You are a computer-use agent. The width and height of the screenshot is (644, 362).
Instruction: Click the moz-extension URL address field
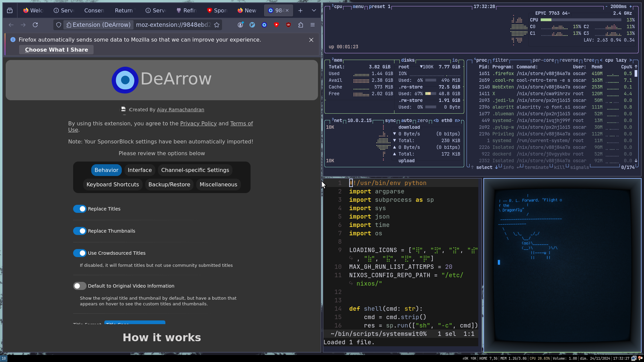point(173,25)
